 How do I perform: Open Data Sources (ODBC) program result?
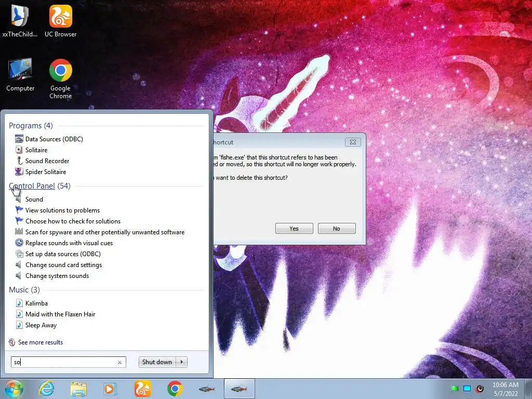(54, 139)
